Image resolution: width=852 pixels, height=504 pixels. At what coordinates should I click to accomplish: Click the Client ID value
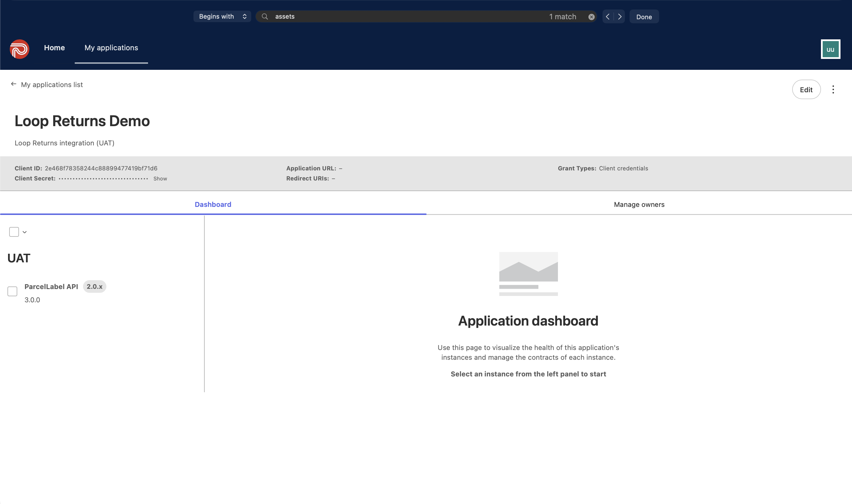tap(101, 168)
